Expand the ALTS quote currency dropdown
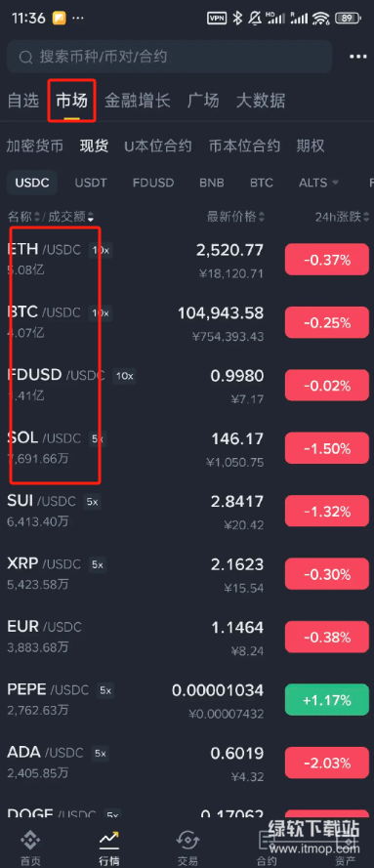The height and width of the screenshot is (868, 374). point(318,183)
